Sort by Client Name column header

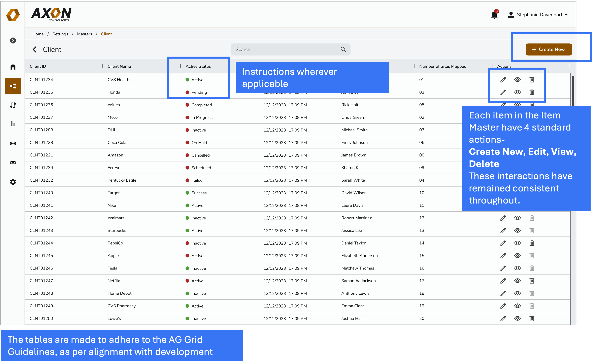[x=119, y=66]
